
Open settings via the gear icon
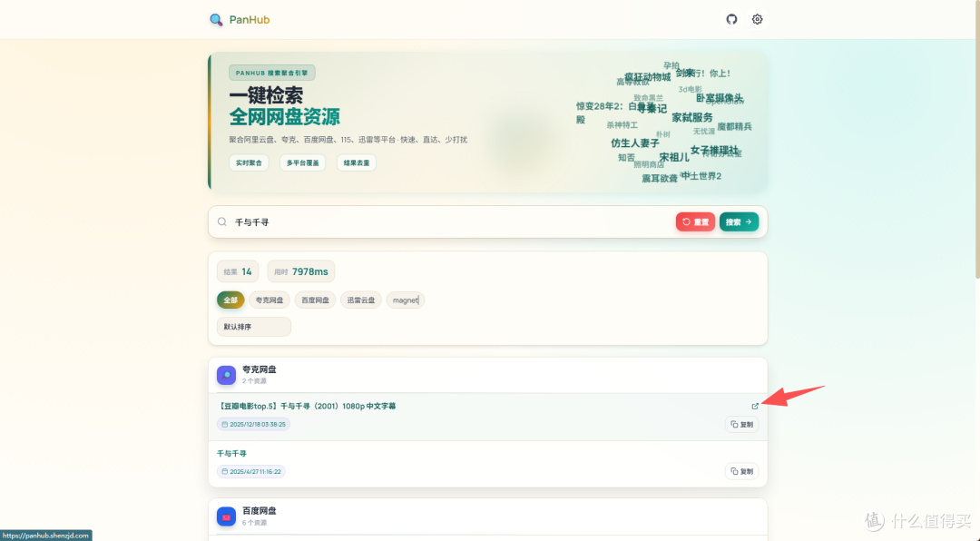coord(757,19)
